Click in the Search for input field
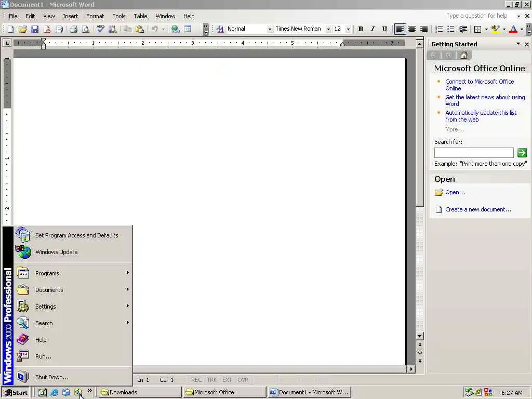The width and height of the screenshot is (532, 399). point(474,153)
